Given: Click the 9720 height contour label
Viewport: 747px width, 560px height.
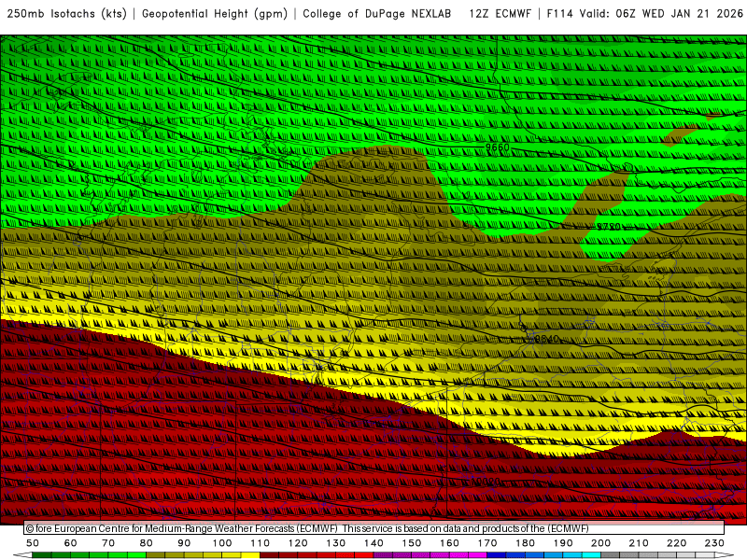Looking at the screenshot, I should coord(609,226).
